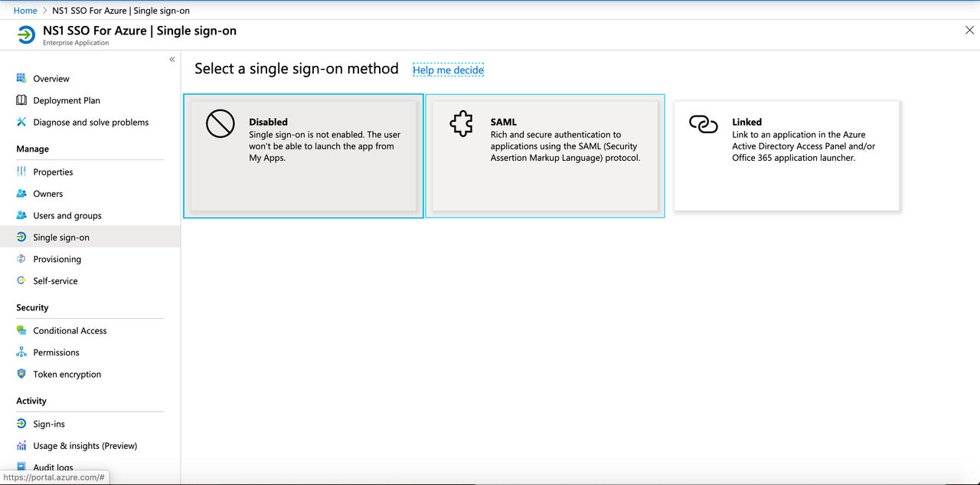Viewport: 980px width, 485px height.
Task: Click the Token encryption shield icon
Action: 21,374
